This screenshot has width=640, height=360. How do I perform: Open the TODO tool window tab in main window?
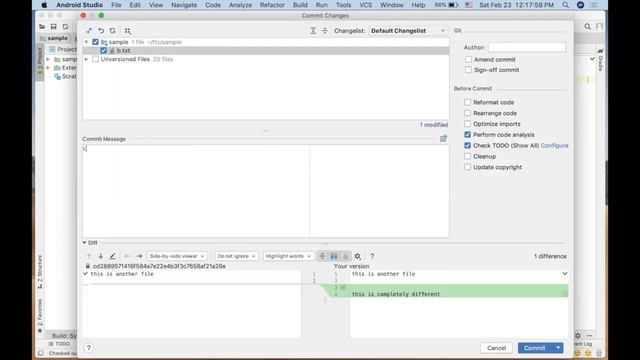coord(59,344)
